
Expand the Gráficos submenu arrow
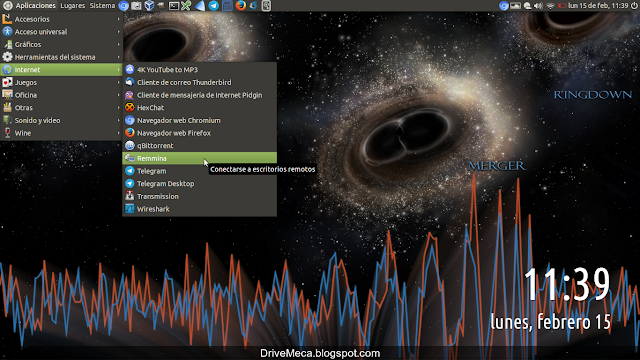[118, 44]
